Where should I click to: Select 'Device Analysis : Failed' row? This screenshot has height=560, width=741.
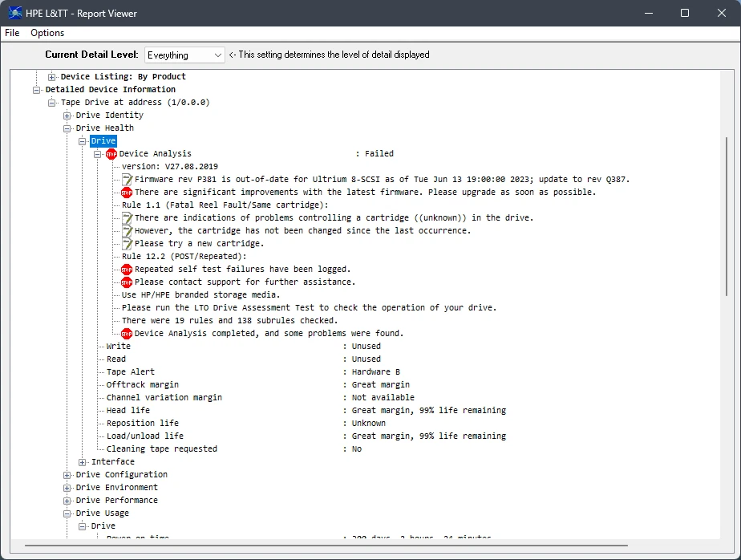pyautogui.click(x=256, y=153)
